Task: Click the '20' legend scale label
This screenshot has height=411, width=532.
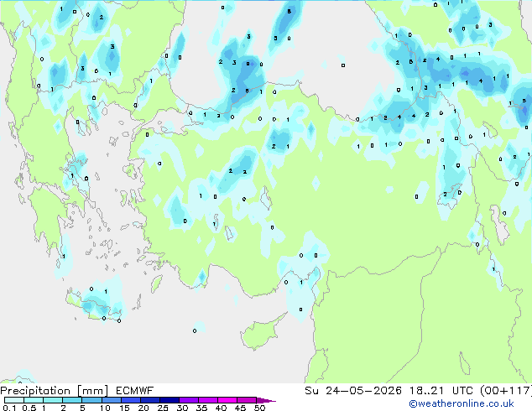Action: click(x=143, y=408)
